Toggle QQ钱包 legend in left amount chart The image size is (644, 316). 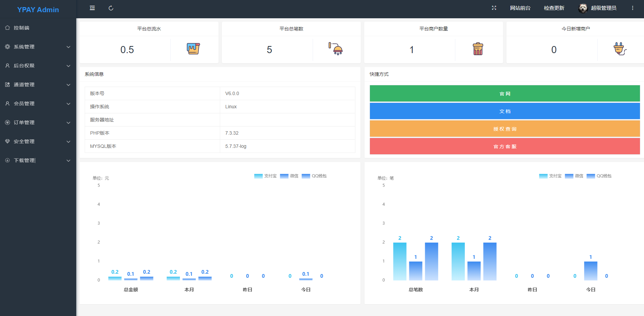[x=314, y=176]
